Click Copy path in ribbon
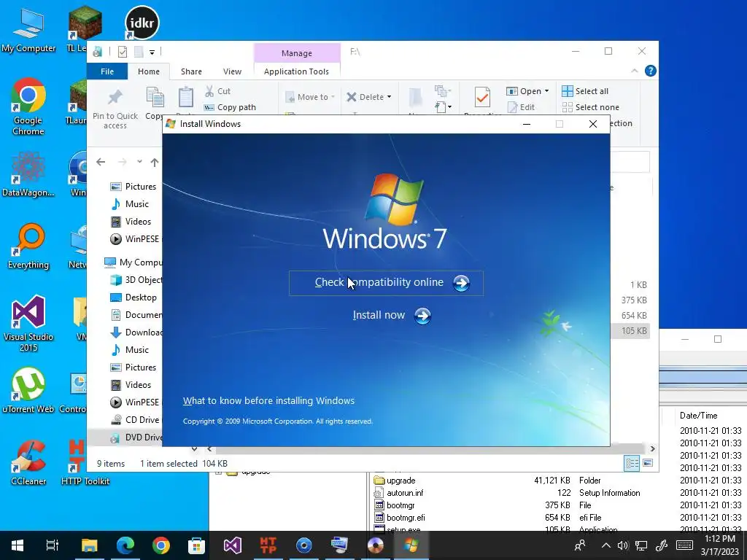The width and height of the screenshot is (747, 560). click(230, 108)
